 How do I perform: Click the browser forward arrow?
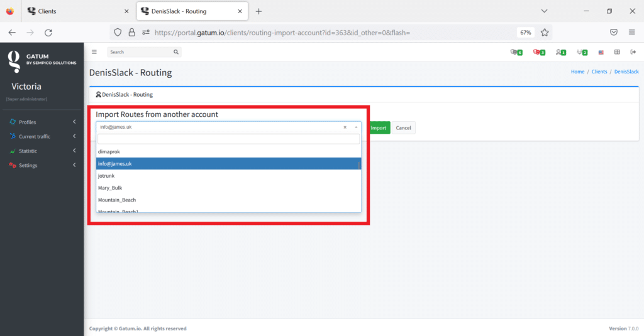tap(30, 33)
